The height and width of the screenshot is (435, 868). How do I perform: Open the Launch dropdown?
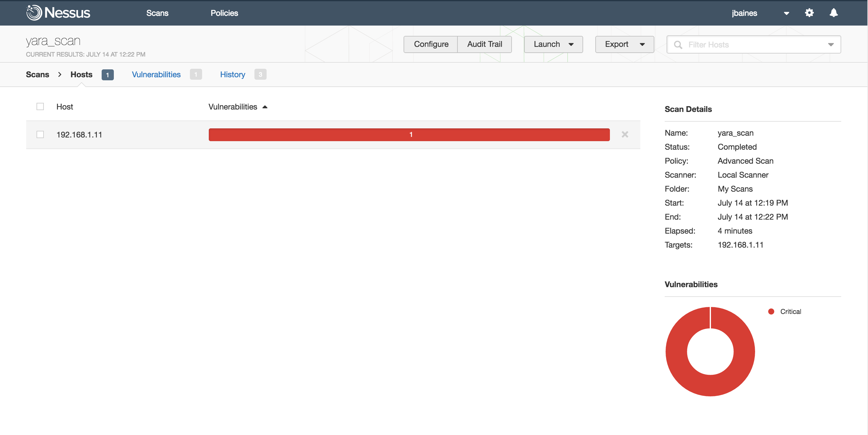553,44
